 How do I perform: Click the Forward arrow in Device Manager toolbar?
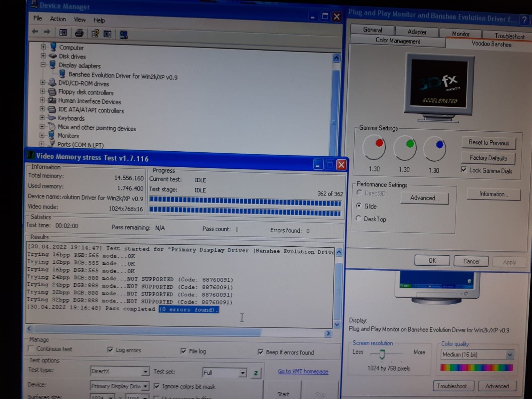coord(47,32)
